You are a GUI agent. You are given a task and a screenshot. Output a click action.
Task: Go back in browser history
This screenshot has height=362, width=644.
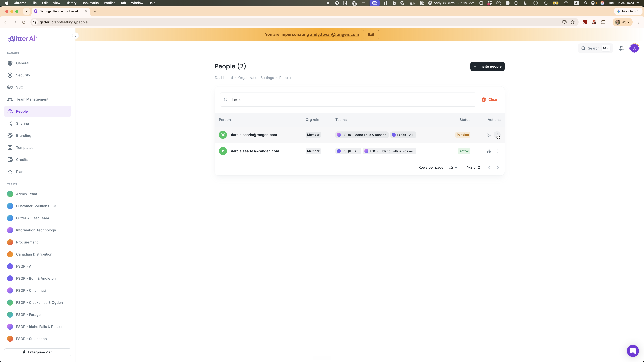click(x=6, y=22)
